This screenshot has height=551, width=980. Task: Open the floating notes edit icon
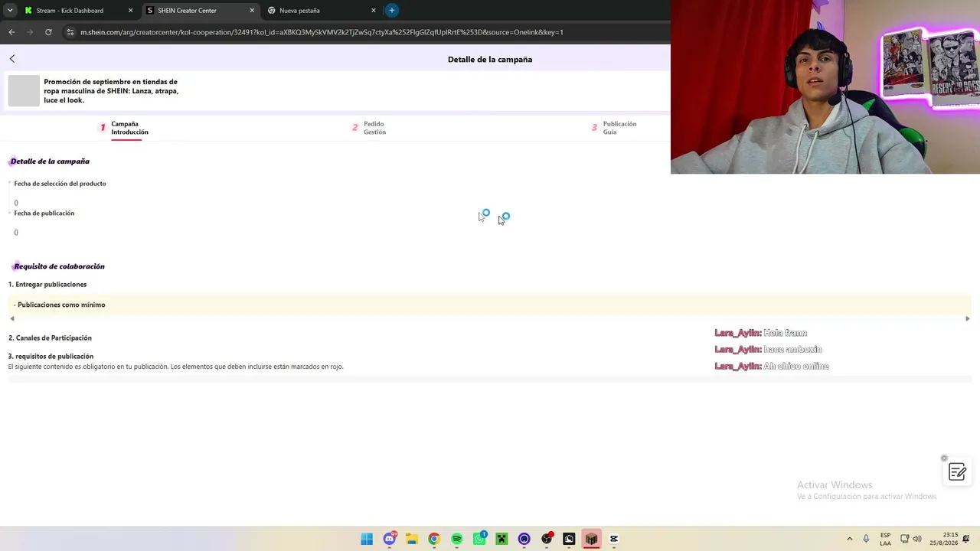point(957,472)
